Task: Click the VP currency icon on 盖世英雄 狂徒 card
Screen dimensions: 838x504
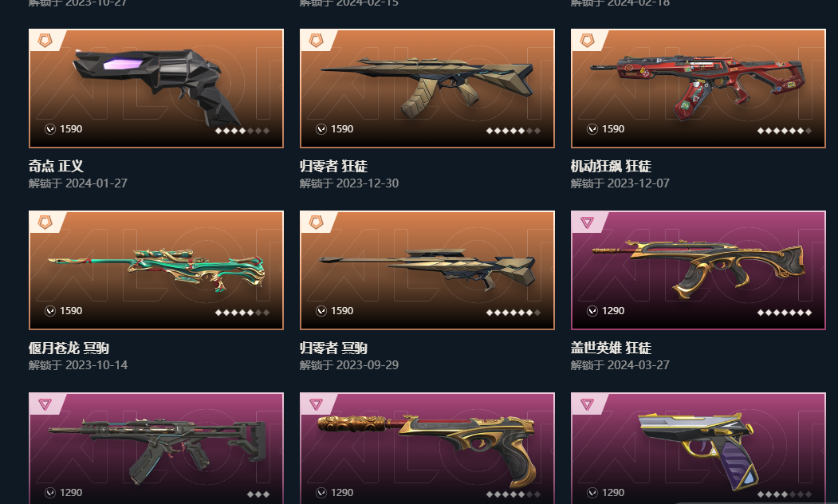Action: (592, 311)
